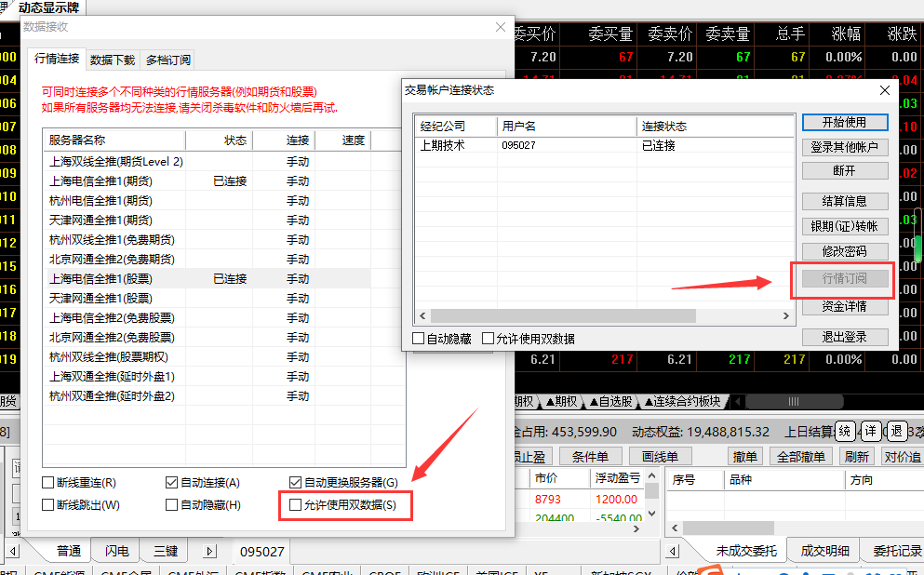Image resolution: width=924 pixels, height=575 pixels.
Task: Switch to 行情连接 tab
Action: point(57,59)
